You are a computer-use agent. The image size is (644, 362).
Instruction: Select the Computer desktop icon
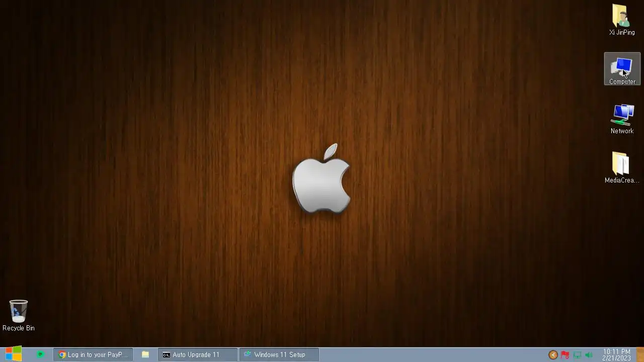622,69
